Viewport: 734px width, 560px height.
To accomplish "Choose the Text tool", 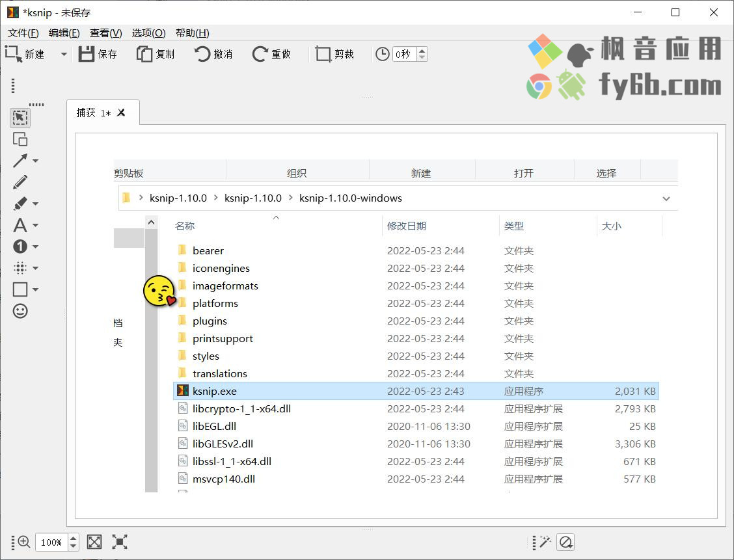I will (x=20, y=225).
